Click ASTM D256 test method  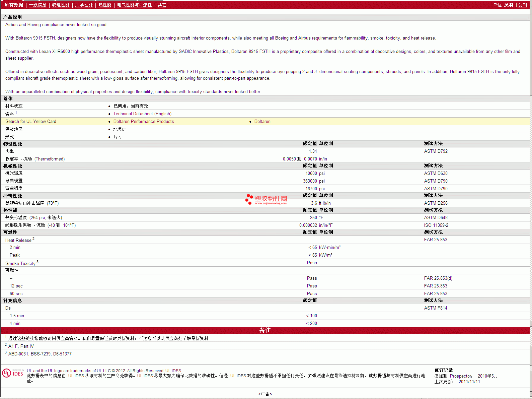point(436,203)
